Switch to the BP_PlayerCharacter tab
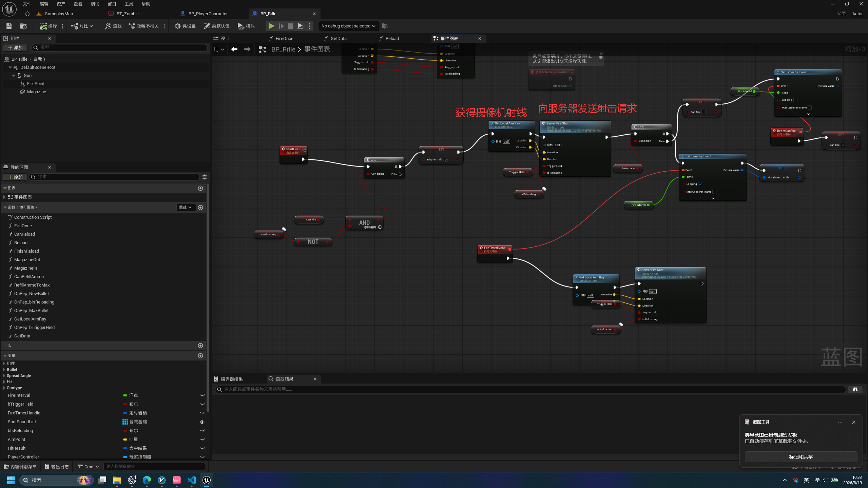This screenshot has height=488, width=868. pos(208,14)
